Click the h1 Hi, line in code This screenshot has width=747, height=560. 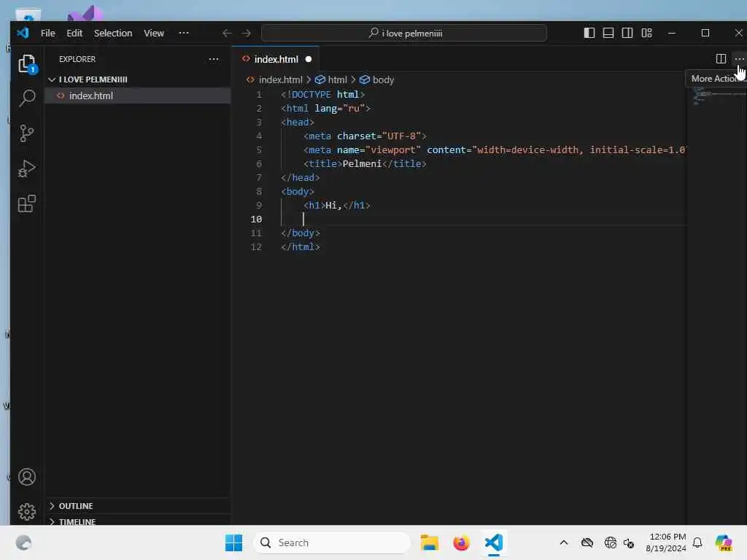pyautogui.click(x=337, y=205)
